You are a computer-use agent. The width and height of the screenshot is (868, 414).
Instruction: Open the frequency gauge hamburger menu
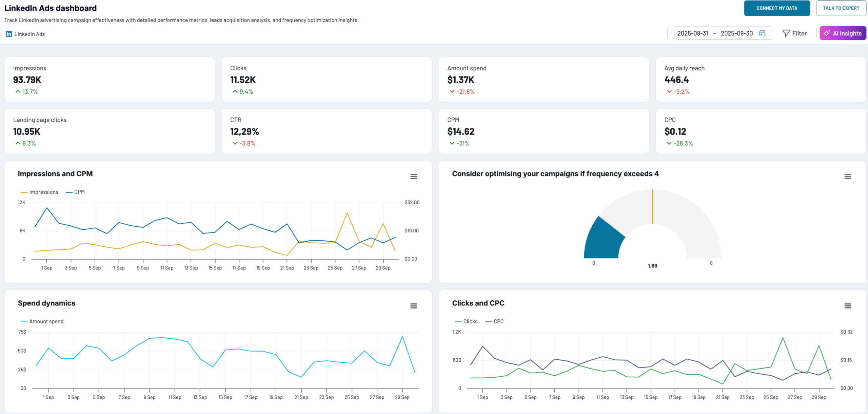point(847,176)
